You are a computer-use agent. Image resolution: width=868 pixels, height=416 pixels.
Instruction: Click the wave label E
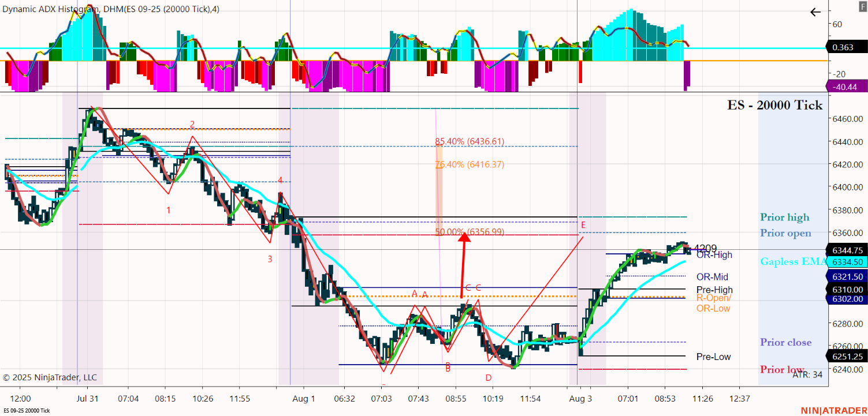583,224
